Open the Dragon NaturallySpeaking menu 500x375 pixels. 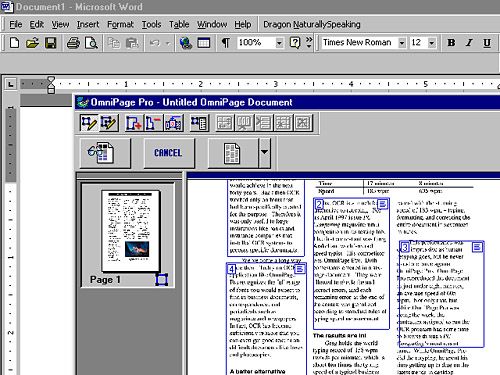[312, 24]
